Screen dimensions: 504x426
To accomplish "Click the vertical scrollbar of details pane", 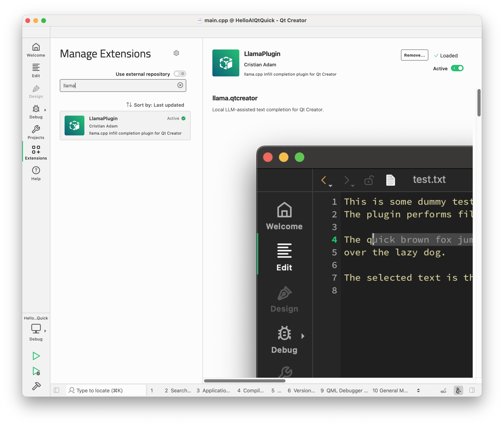I will coord(479,103).
